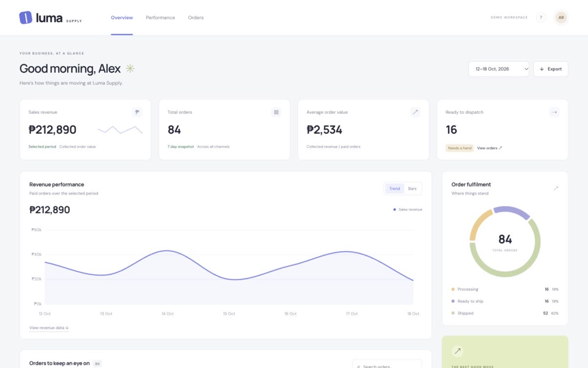Click the ₱60k axis label
Viewport: 588px width, 368px height.
click(36, 230)
